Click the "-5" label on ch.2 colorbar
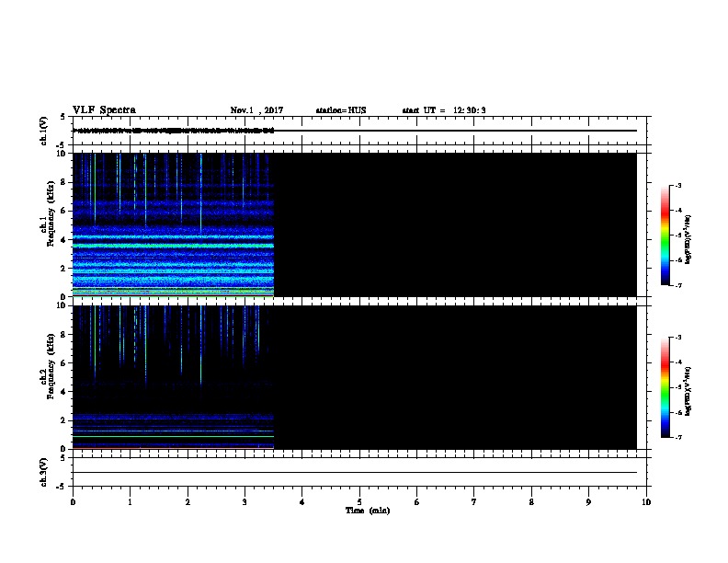The height and width of the screenshot is (563, 728). click(677, 387)
